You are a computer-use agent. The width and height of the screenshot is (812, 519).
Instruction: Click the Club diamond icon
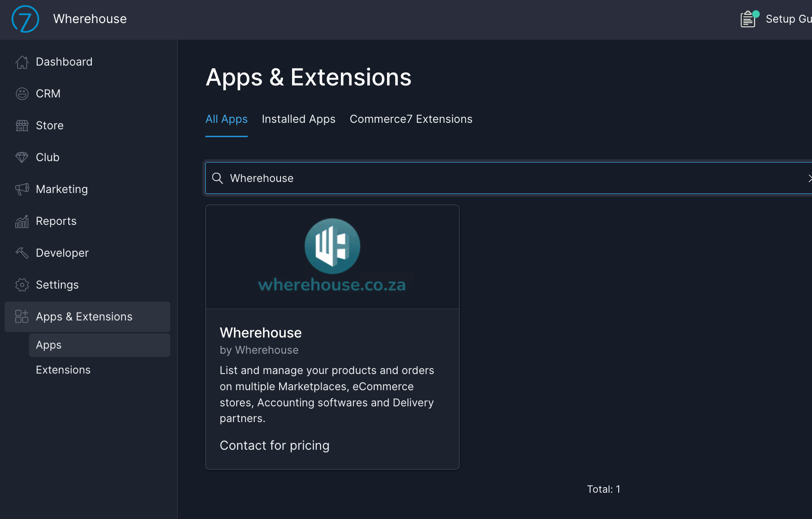coord(22,157)
